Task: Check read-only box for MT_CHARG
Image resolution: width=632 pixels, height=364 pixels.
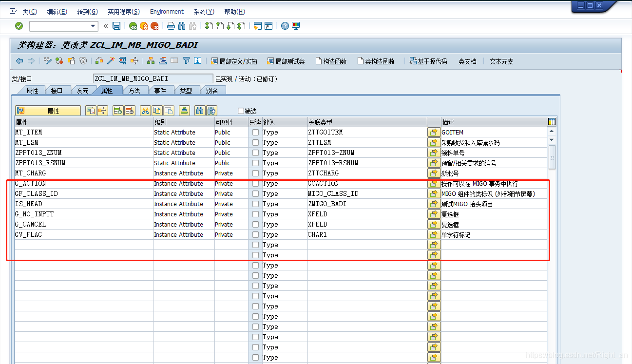Action: point(255,173)
